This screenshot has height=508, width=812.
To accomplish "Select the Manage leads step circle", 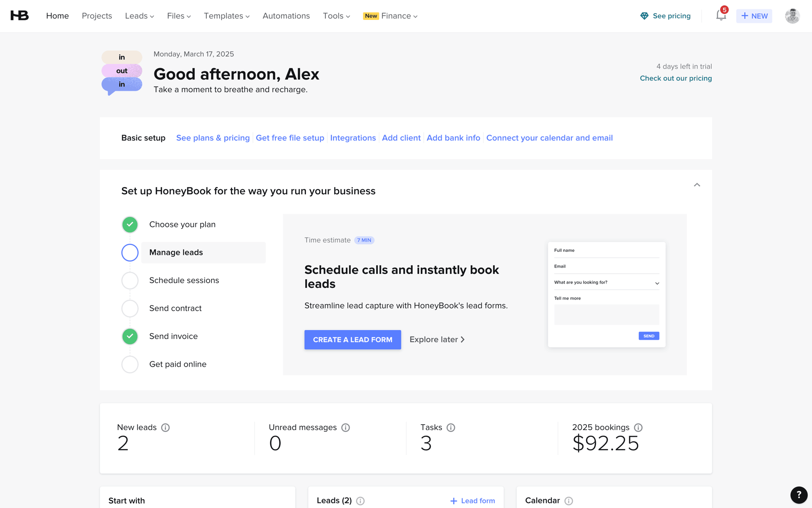I will 130,252.
